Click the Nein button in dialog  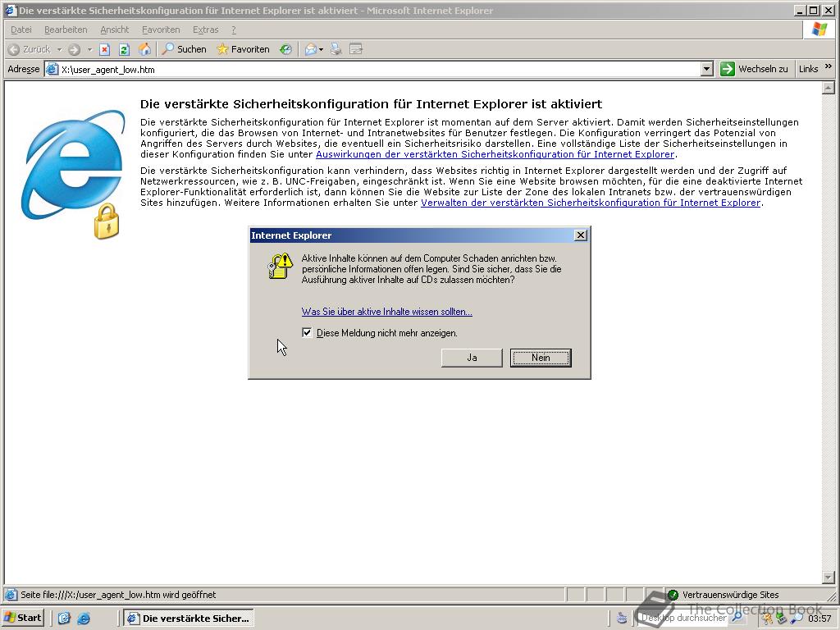pyautogui.click(x=541, y=358)
